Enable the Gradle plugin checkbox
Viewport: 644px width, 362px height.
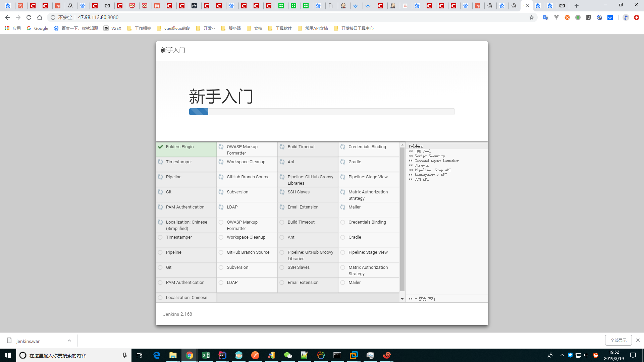tap(343, 237)
